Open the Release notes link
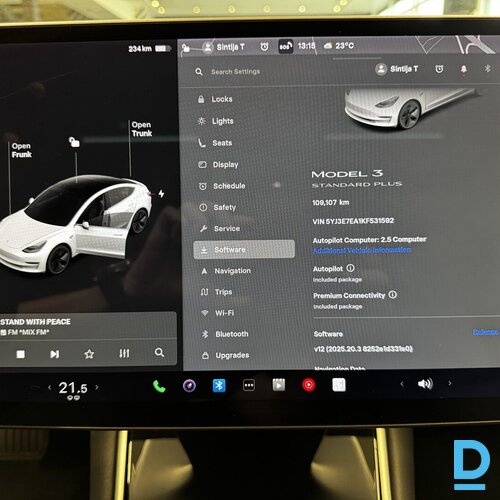500x500 pixels. coord(486,332)
